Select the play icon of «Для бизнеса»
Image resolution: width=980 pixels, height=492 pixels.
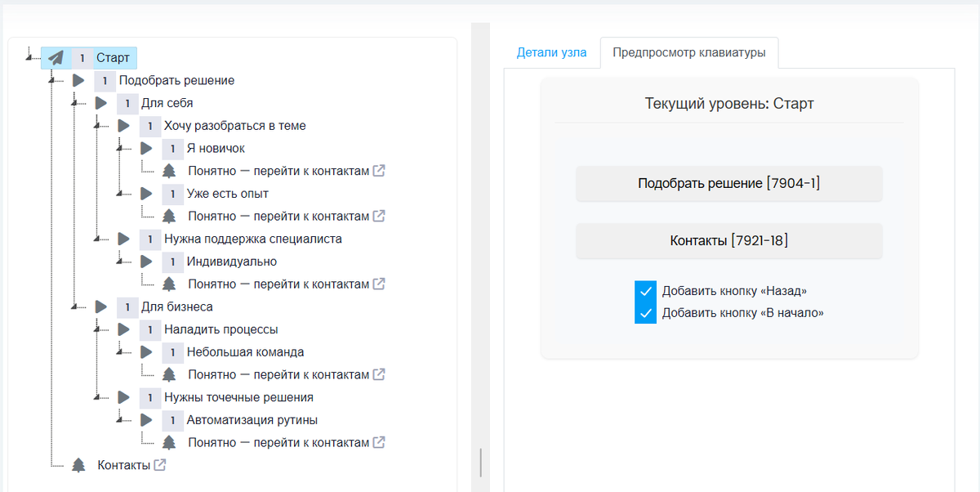click(100, 307)
